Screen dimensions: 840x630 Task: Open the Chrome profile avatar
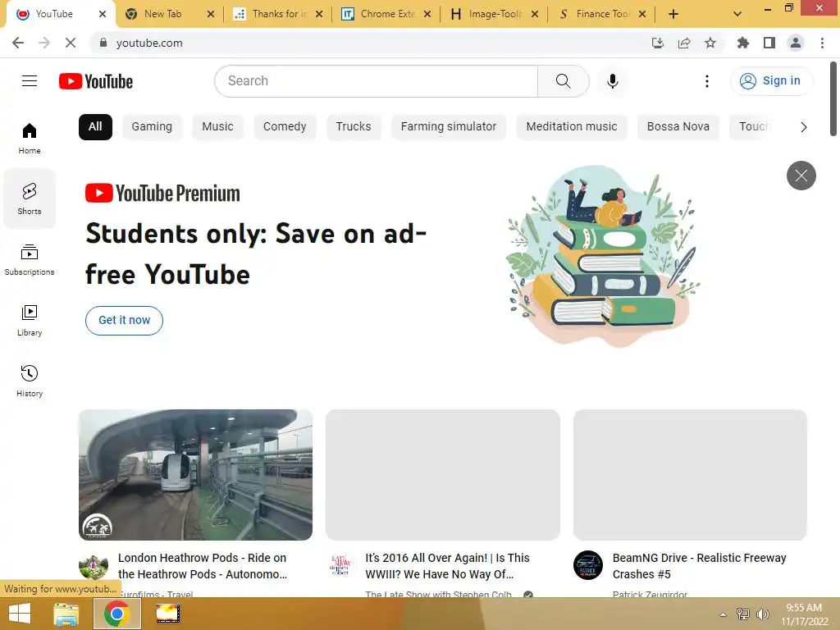[x=796, y=43]
